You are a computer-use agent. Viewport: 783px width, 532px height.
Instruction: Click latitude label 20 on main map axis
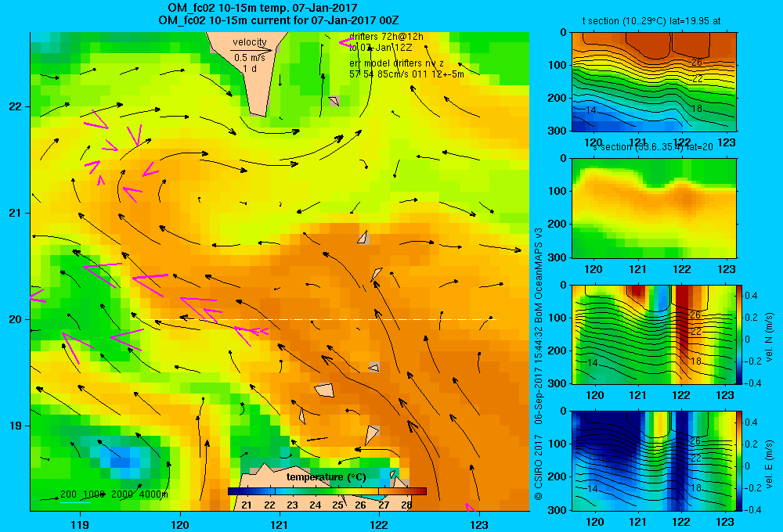click(16, 319)
